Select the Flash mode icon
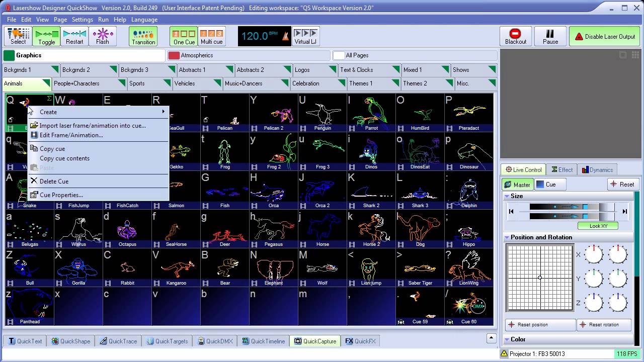 [x=102, y=34]
